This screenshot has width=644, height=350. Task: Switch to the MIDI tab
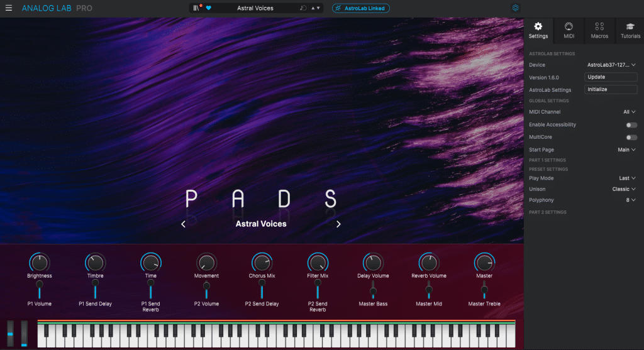point(569,30)
